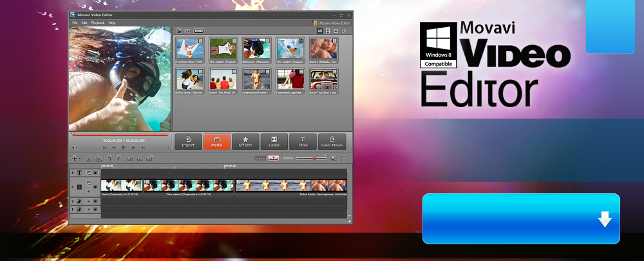Mute audio track 1
This screenshot has height=261, width=644.
88,209
